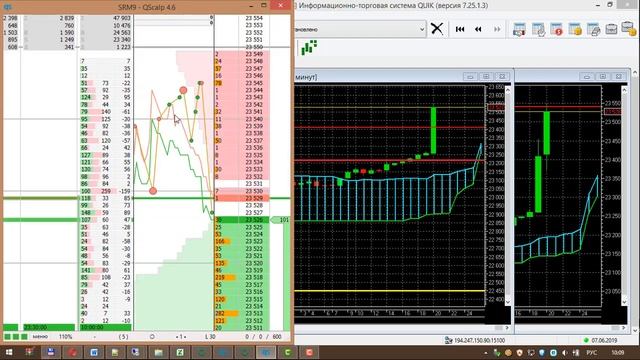Image resolution: width=640 pixels, height=360 pixels.
Task: Click price level 23 554 at top of ladder
Action: coord(254,18)
